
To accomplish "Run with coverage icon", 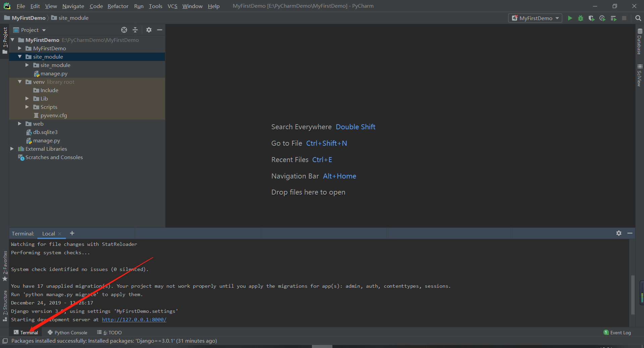I will [591, 18].
